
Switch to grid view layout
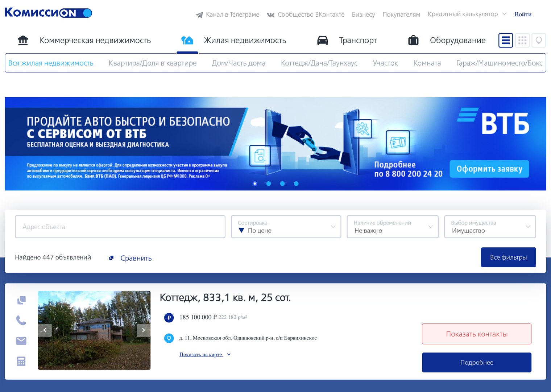522,40
